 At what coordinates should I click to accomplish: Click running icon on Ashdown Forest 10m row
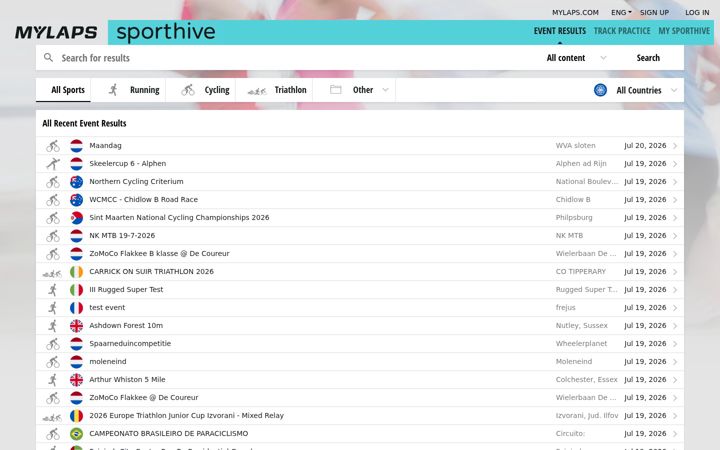click(53, 326)
